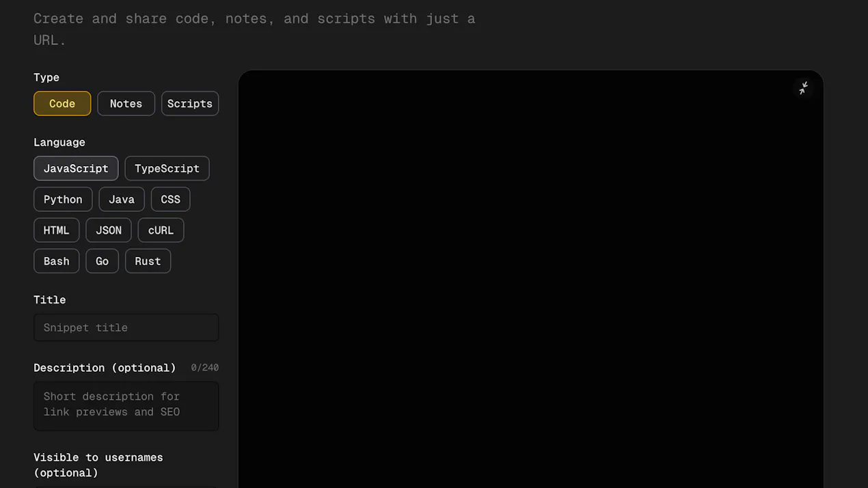This screenshot has height=488, width=868.
Task: Collapse the fullscreen code editor icon
Action: coord(804,88)
